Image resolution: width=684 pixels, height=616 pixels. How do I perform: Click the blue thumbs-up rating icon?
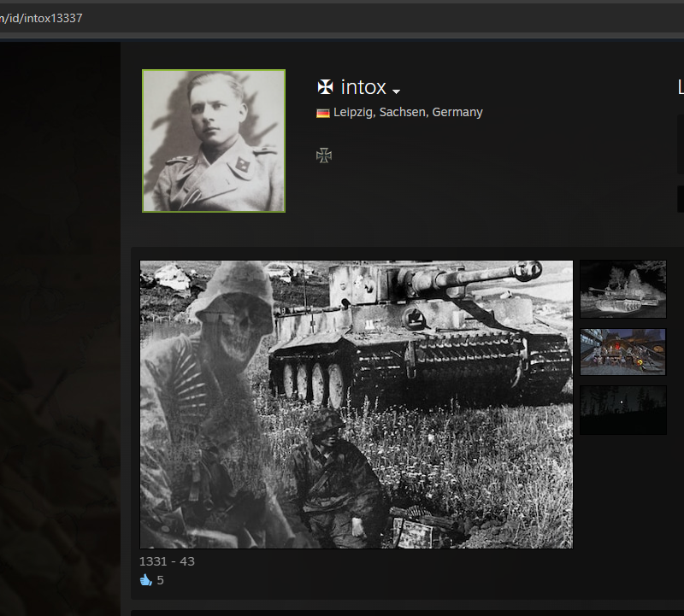[x=145, y=580]
